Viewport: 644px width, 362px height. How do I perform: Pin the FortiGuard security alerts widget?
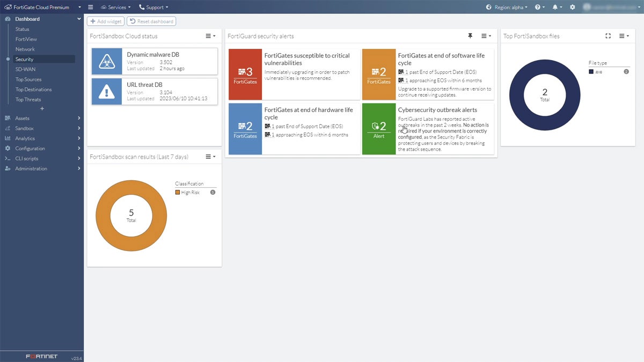(x=470, y=36)
